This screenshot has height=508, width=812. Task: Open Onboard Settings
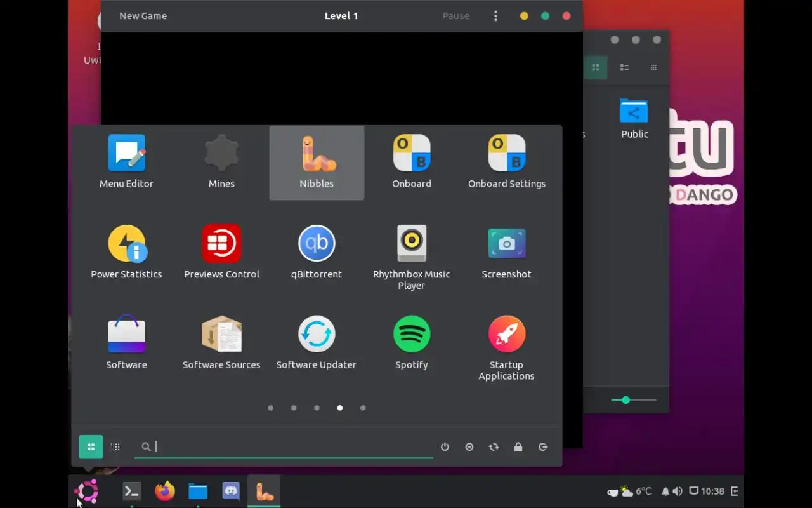tap(507, 162)
